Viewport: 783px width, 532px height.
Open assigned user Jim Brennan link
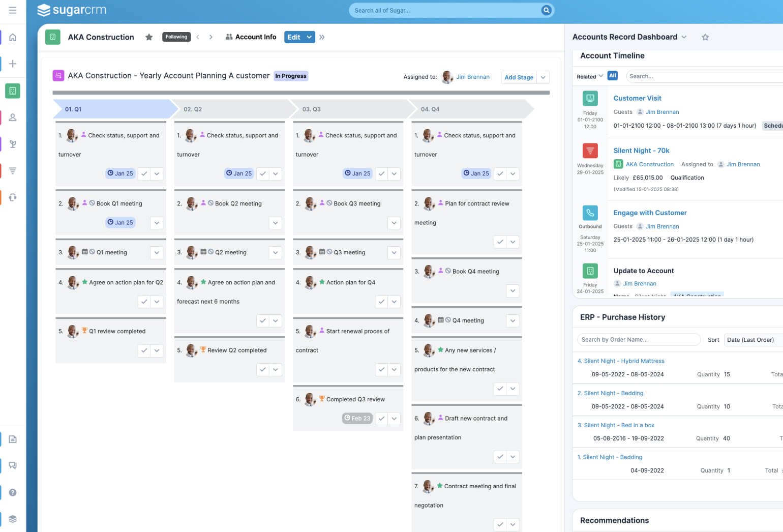[x=473, y=77]
